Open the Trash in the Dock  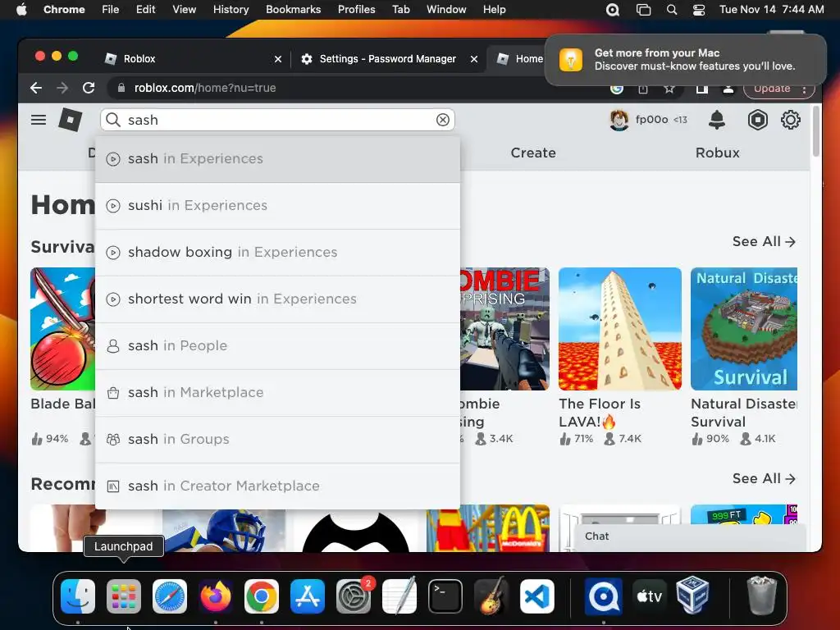(x=761, y=596)
